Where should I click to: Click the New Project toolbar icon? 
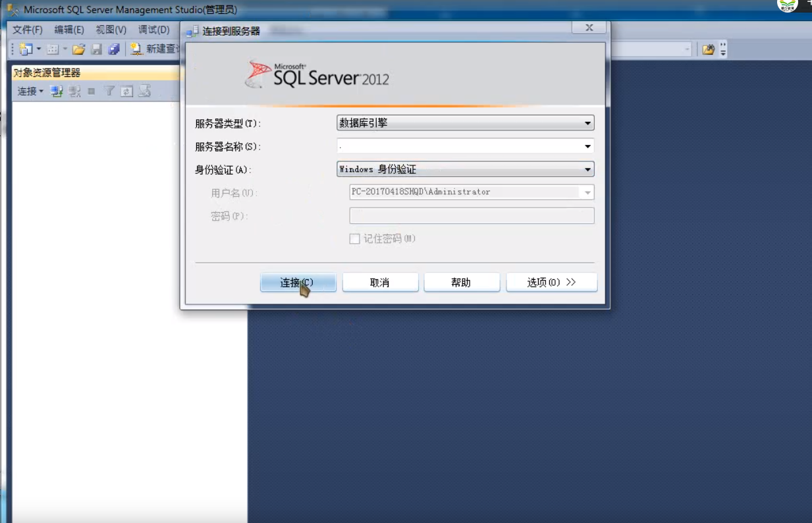[x=26, y=49]
